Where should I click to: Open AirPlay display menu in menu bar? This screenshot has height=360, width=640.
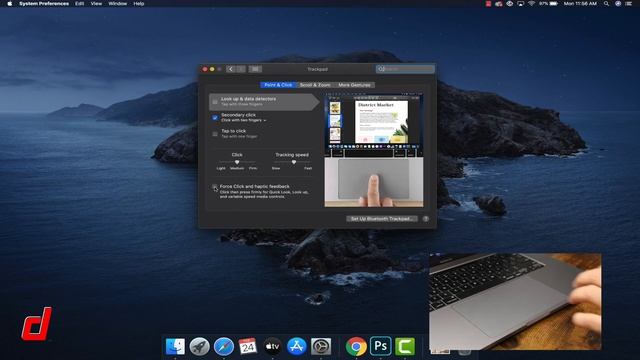pos(520,4)
